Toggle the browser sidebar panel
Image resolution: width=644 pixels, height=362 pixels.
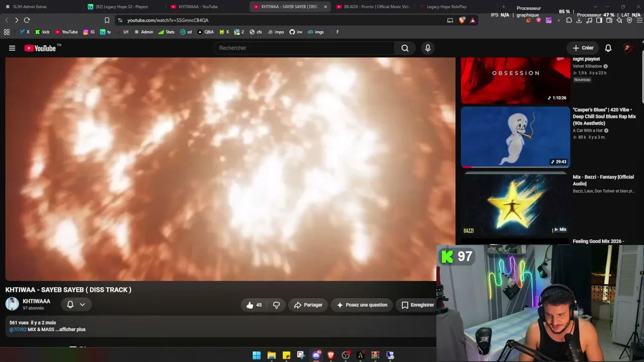[x=599, y=21]
